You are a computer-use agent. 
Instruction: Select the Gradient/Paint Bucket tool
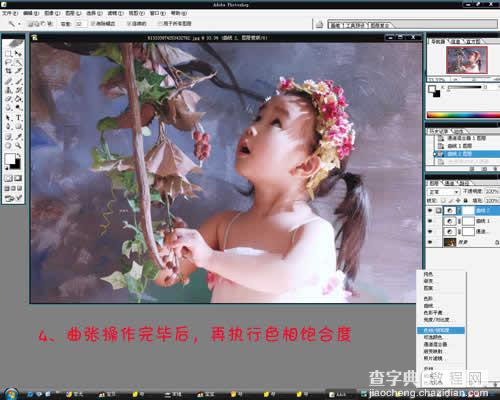point(18,99)
